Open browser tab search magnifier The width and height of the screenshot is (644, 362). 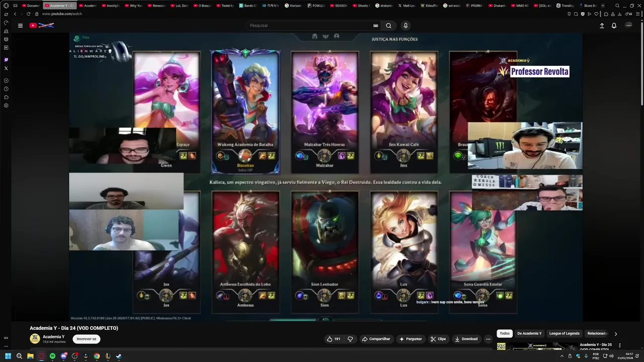click(x=617, y=6)
